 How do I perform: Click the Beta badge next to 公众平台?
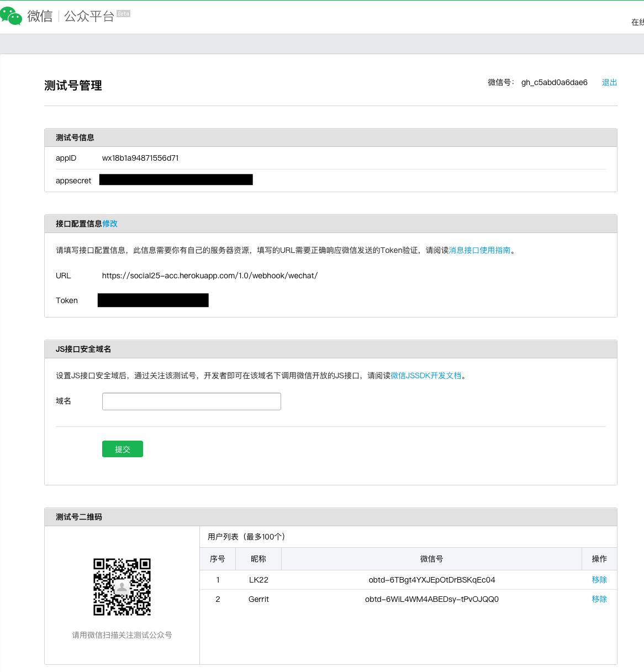[123, 14]
